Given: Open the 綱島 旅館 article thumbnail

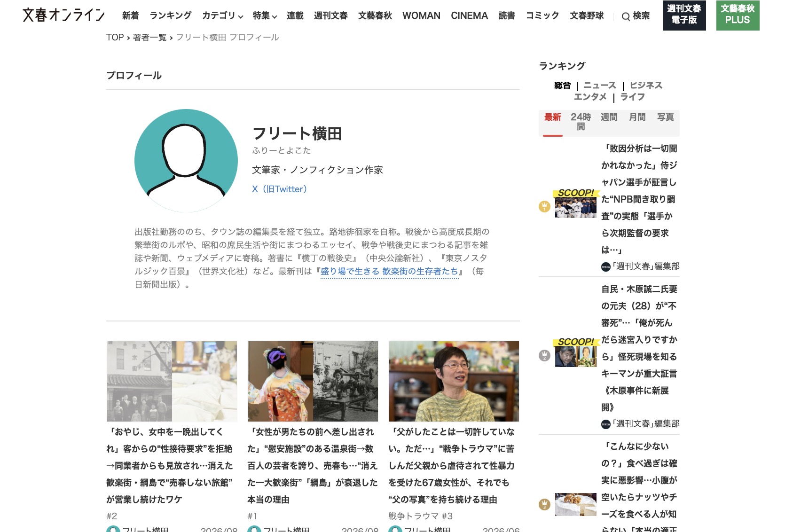Looking at the screenshot, I should [172, 381].
